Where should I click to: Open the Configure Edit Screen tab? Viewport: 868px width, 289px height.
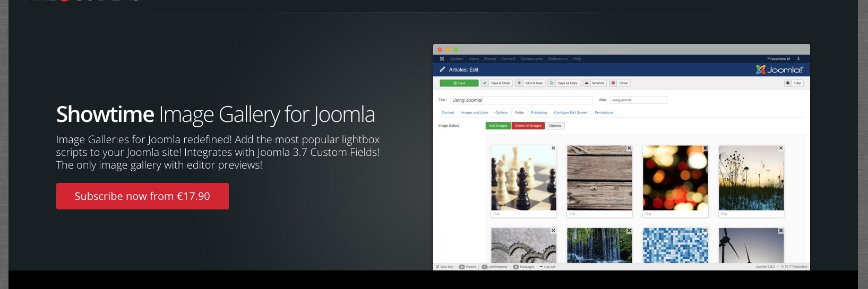click(x=571, y=112)
